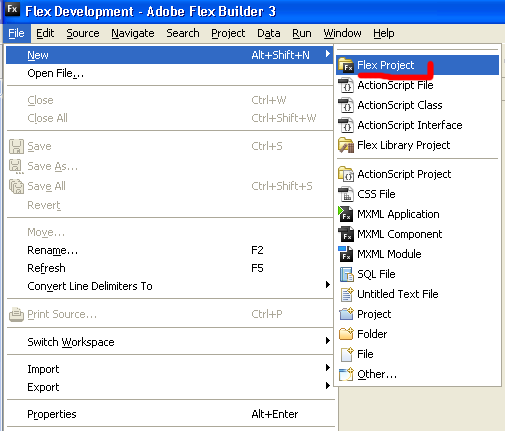Click the F5 shortcut text
This screenshot has height=431, width=505.
(257, 268)
